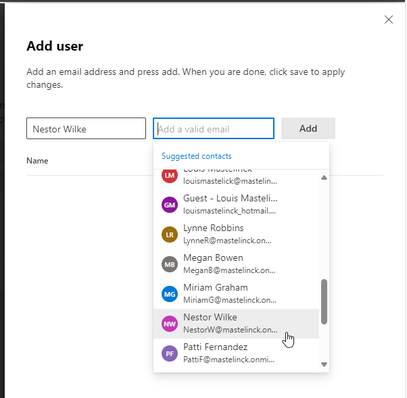Viewport: 407px width, 398px height.
Task: Click the purple GM guest avatar
Action: [x=169, y=205]
